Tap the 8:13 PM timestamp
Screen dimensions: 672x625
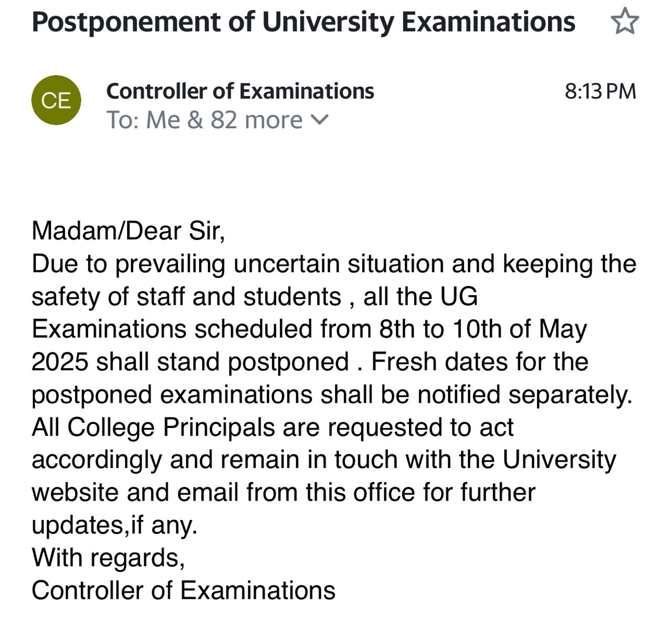click(600, 91)
